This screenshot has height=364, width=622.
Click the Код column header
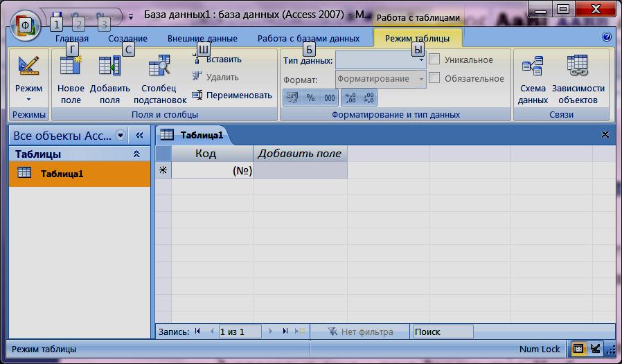(x=212, y=154)
